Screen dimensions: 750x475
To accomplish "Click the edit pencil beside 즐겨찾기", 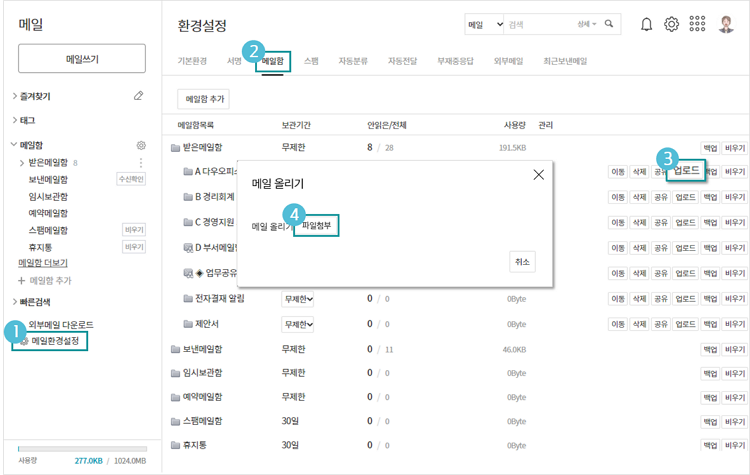I will [138, 96].
